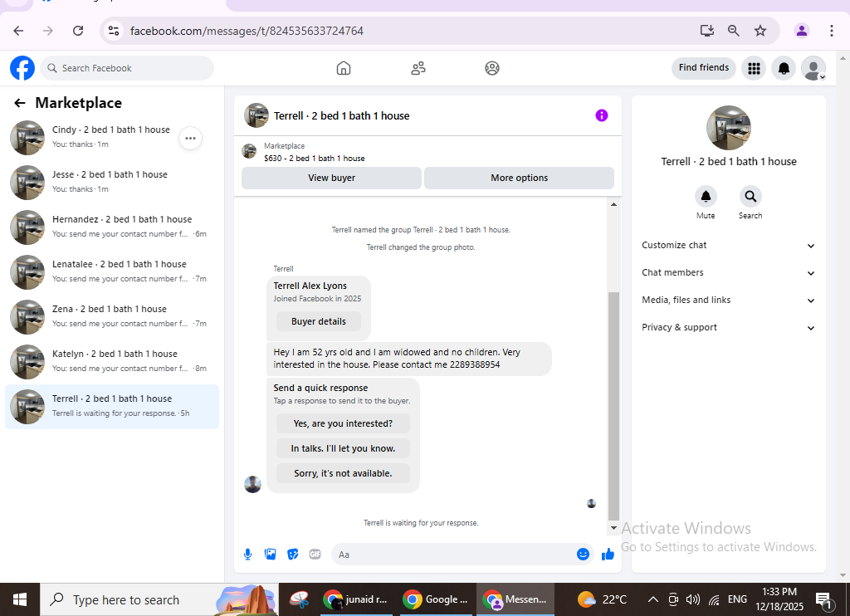Click the More options button

pyautogui.click(x=519, y=178)
